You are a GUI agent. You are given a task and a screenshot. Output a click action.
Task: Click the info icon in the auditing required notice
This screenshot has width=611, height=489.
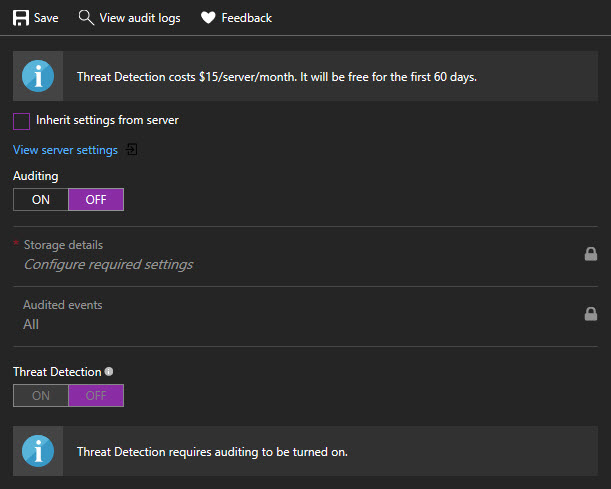point(38,451)
